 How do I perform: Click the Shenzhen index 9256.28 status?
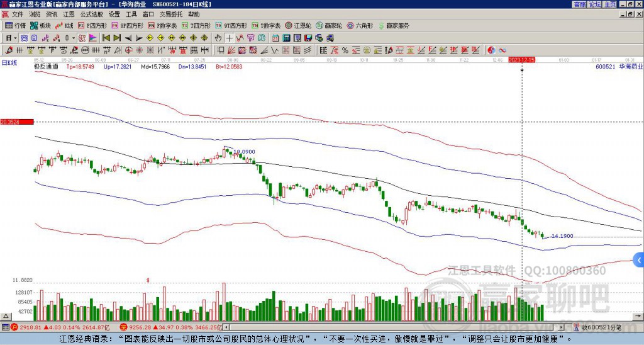[171, 327]
